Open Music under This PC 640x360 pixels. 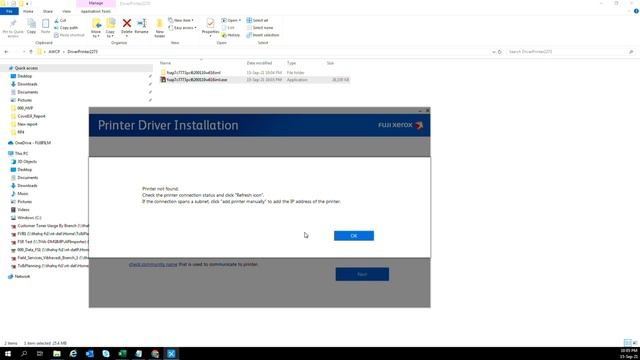tap(23, 193)
